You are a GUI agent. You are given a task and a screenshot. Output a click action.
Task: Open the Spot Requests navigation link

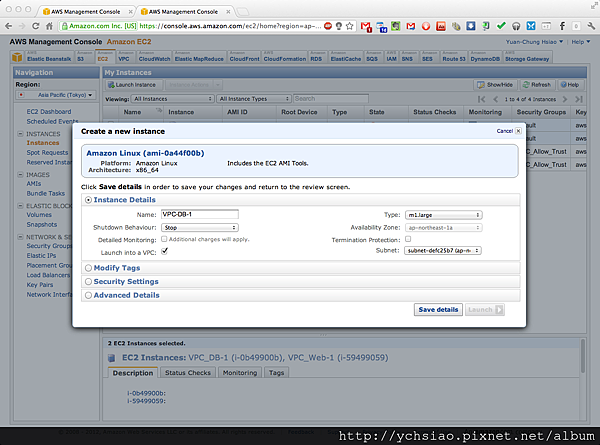click(x=47, y=152)
